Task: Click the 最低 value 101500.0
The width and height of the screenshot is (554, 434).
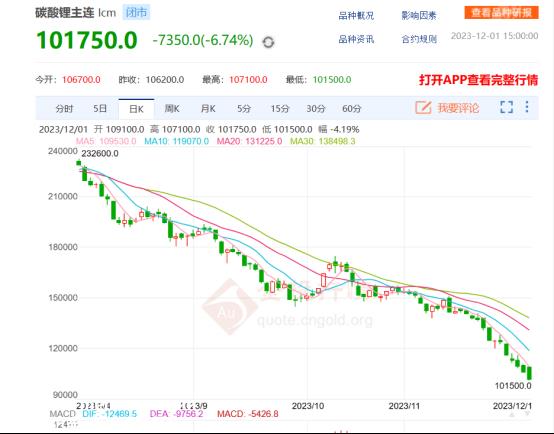Action: point(332,80)
